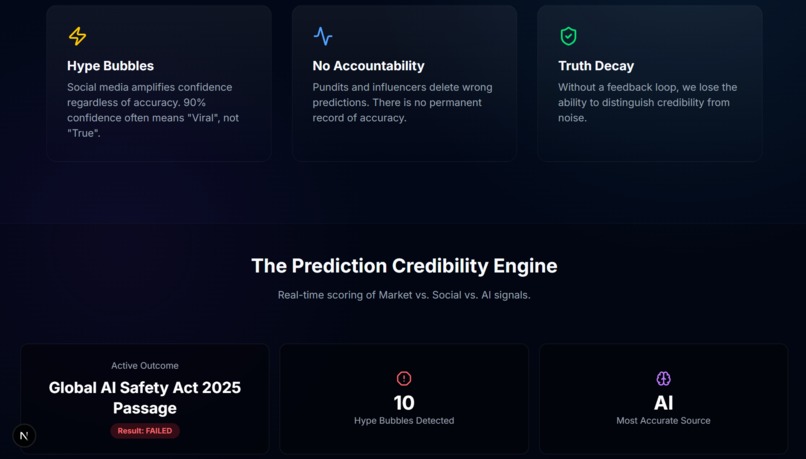
Task: Click the Active Outcome label
Action: point(145,365)
